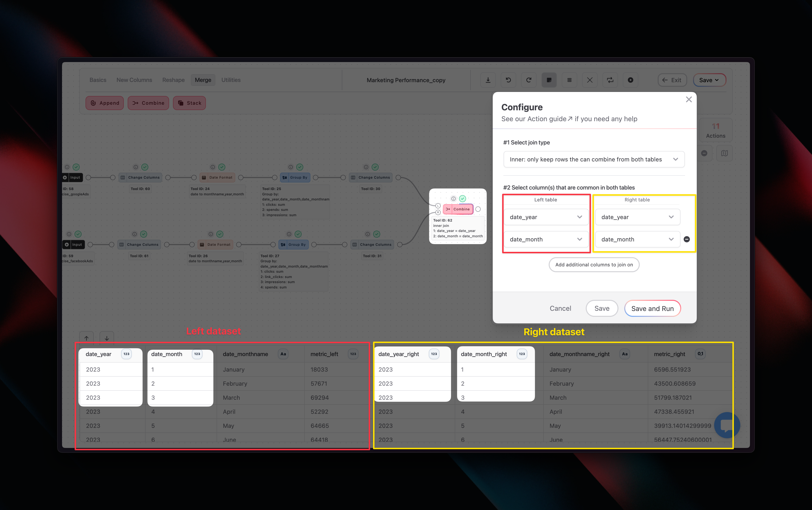
Task: Click the 123 type badge on date_month column
Action: 197,354
